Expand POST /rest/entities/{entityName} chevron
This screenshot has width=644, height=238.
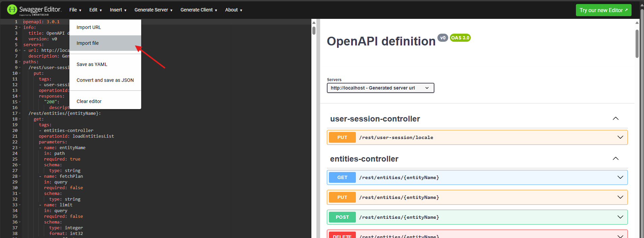coord(620,217)
